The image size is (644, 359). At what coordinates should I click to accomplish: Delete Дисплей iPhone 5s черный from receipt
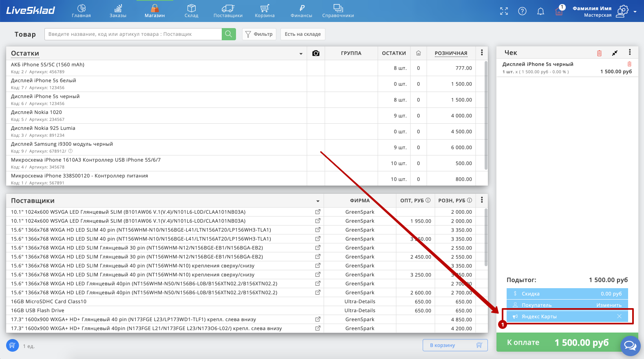click(629, 64)
